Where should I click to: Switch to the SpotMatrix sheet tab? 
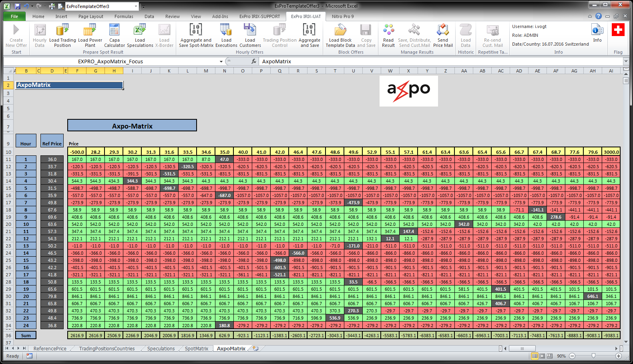[x=196, y=349]
